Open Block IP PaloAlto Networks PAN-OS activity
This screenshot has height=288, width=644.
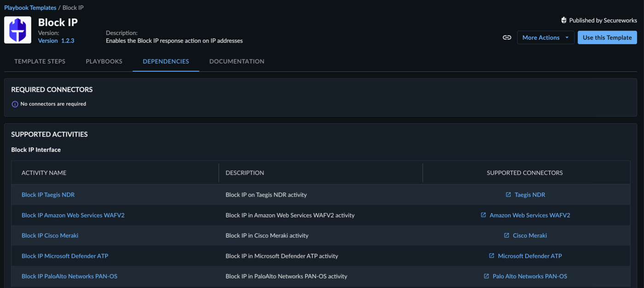(x=69, y=276)
